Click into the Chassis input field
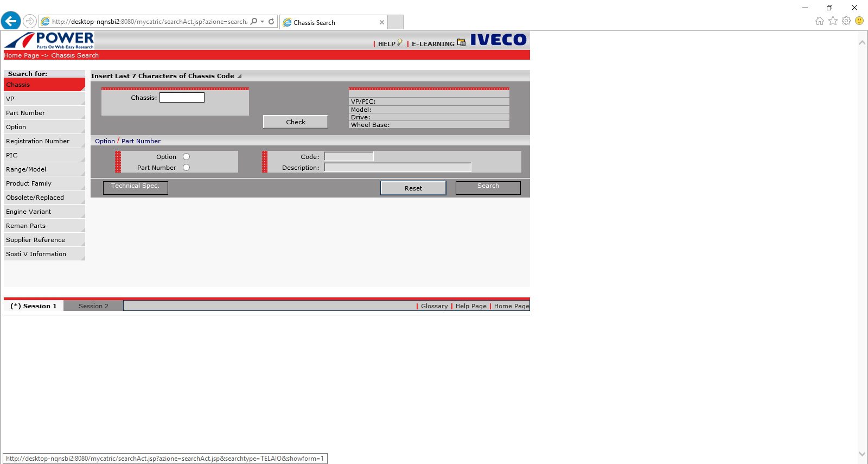868x464 pixels. pos(182,97)
